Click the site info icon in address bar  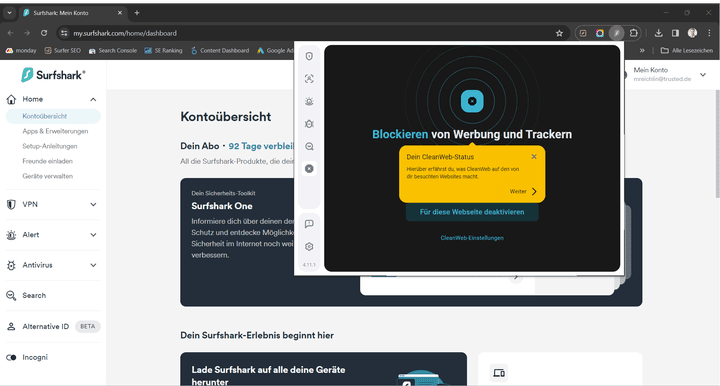tap(64, 33)
